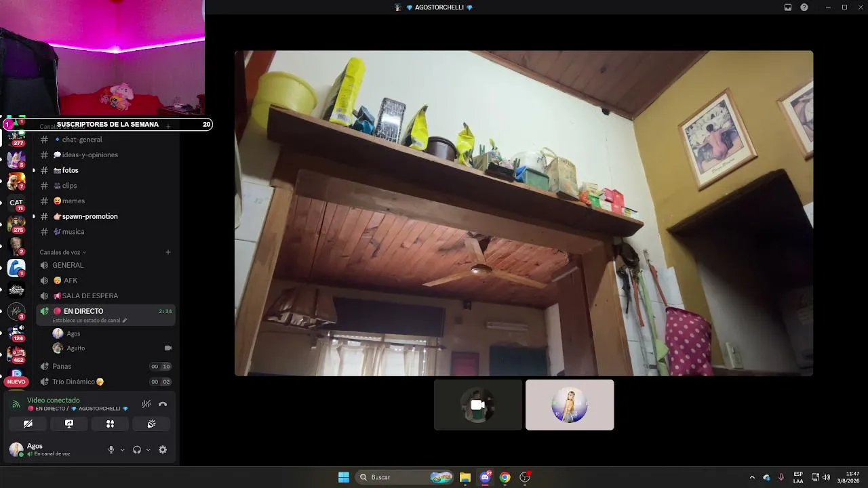Open File Explorer from taskbar
The image size is (868, 488).
(465, 477)
